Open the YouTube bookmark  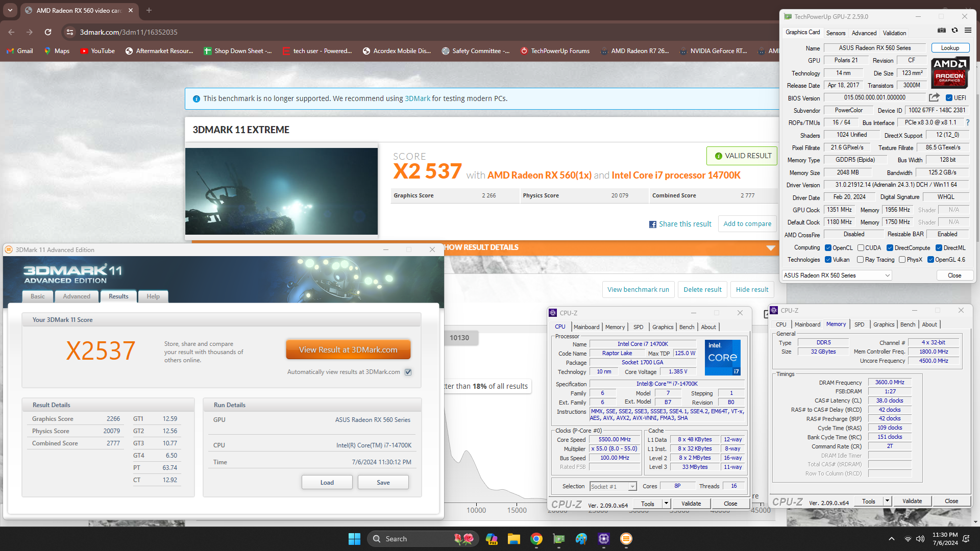pyautogui.click(x=97, y=51)
